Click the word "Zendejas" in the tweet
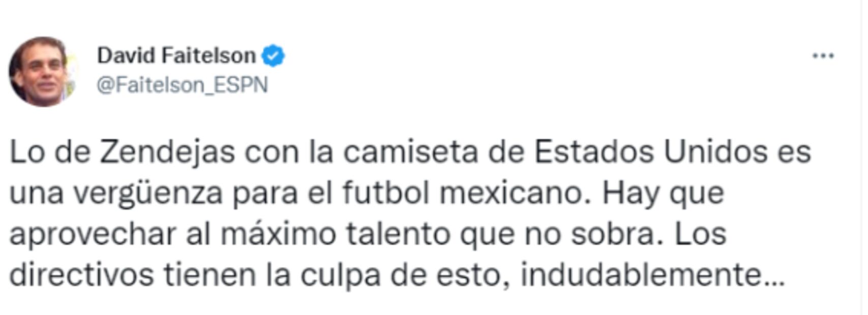This screenshot has height=315, width=868. [167, 152]
